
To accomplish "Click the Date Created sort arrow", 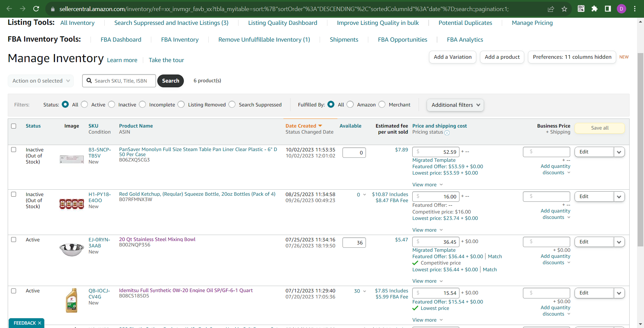I will click(x=320, y=126).
